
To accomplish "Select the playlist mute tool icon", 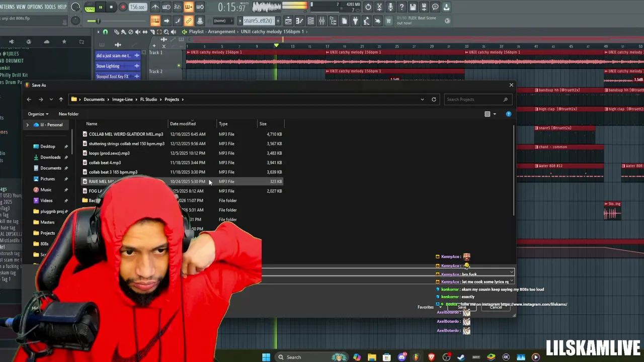I will [138, 32].
